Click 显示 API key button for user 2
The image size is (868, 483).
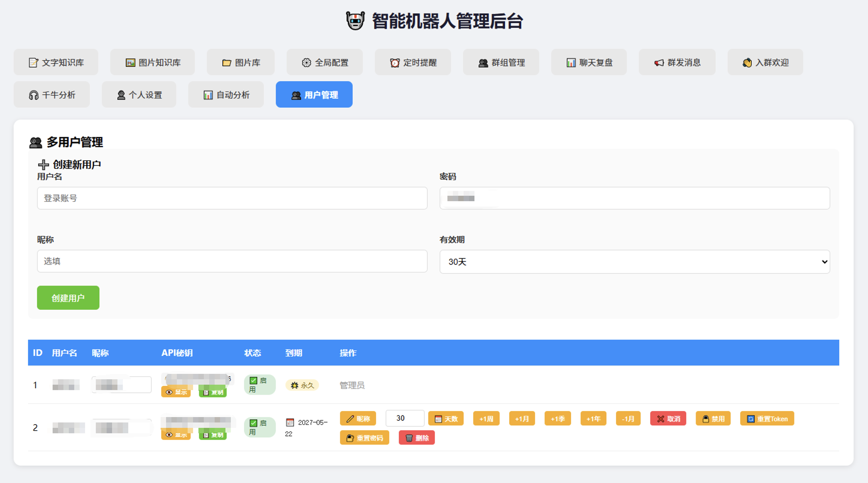tap(176, 435)
